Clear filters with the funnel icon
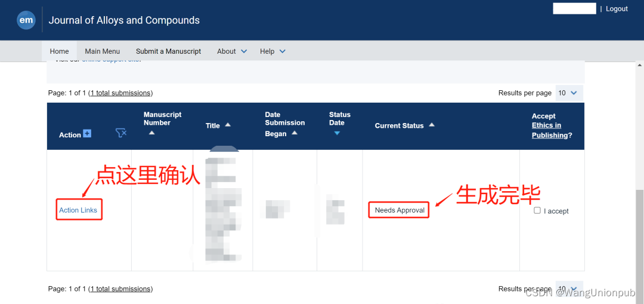The width and height of the screenshot is (644, 304). point(121,133)
